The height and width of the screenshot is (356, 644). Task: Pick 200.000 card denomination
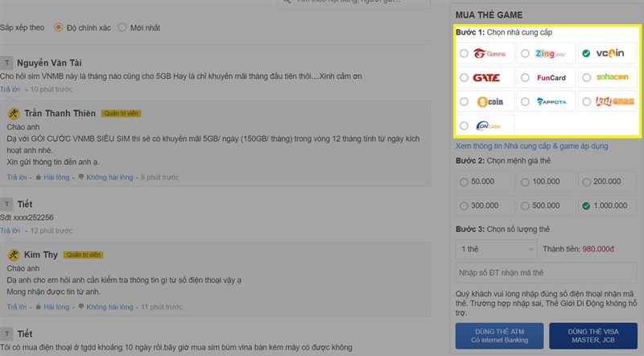[x=608, y=182]
